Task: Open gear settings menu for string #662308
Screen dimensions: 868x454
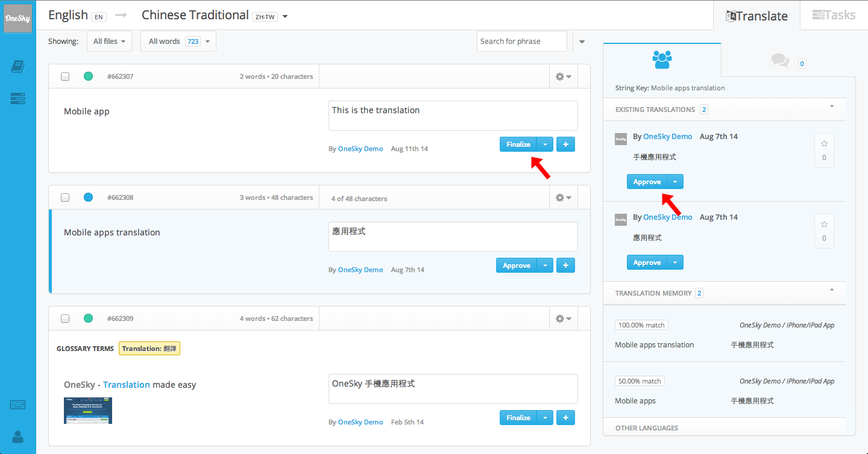Action: [x=563, y=198]
